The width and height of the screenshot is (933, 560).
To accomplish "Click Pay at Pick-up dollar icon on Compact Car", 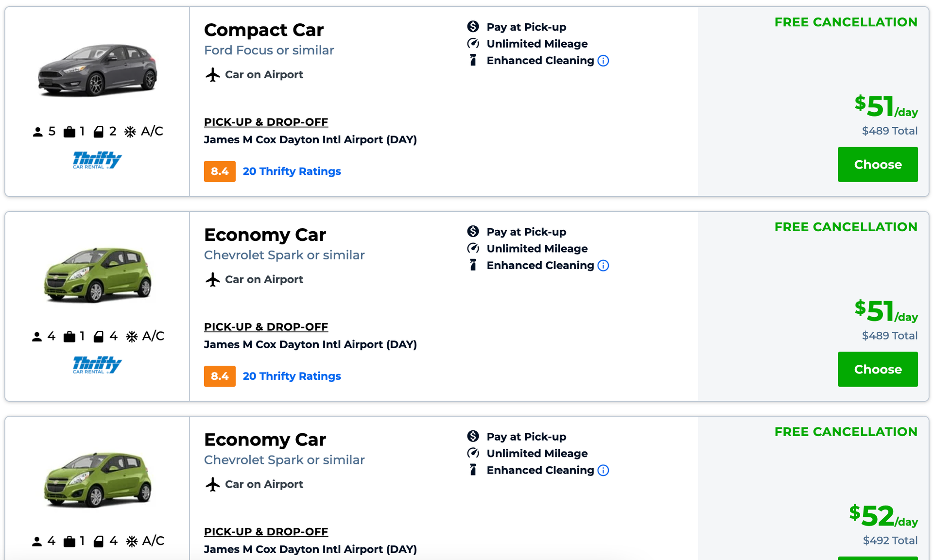I will (x=473, y=27).
